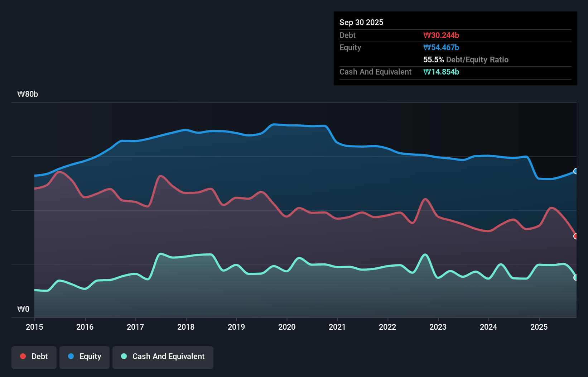Click the green ₩14.854b cash value
Image resolution: width=588 pixels, height=377 pixels.
point(441,72)
